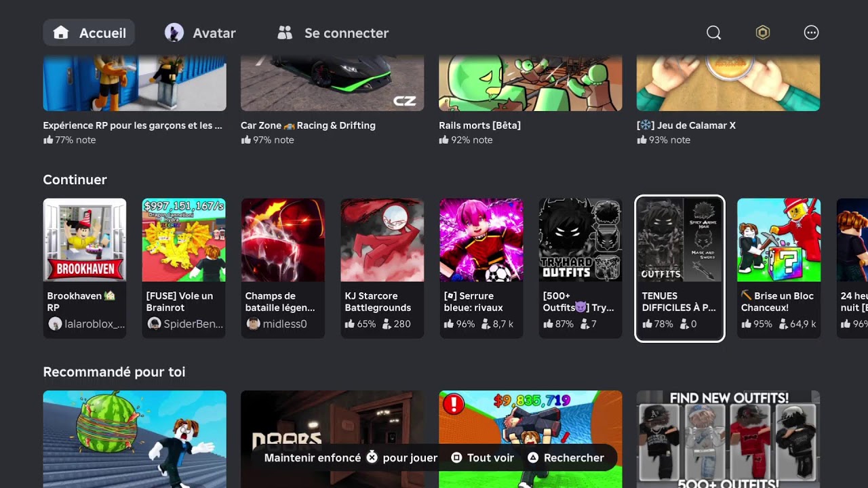Switch to the Avatar tab
868x488 pixels.
(200, 33)
